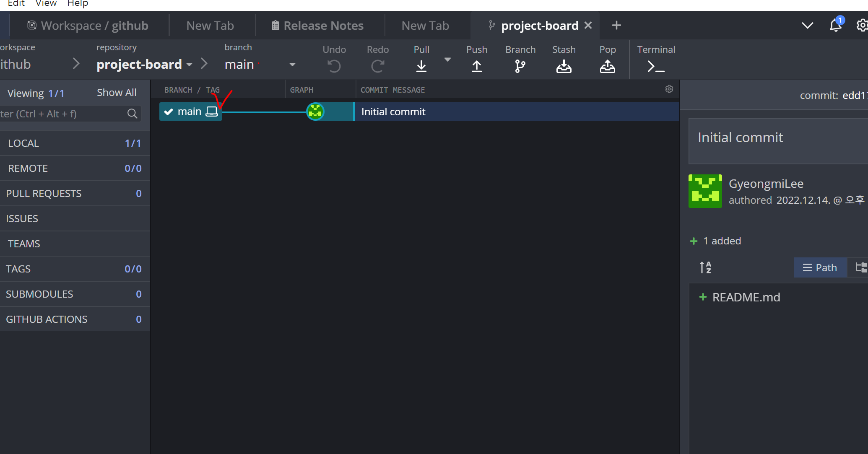The height and width of the screenshot is (454, 868).
Task: Expand project-board repository dropdown
Action: (190, 65)
